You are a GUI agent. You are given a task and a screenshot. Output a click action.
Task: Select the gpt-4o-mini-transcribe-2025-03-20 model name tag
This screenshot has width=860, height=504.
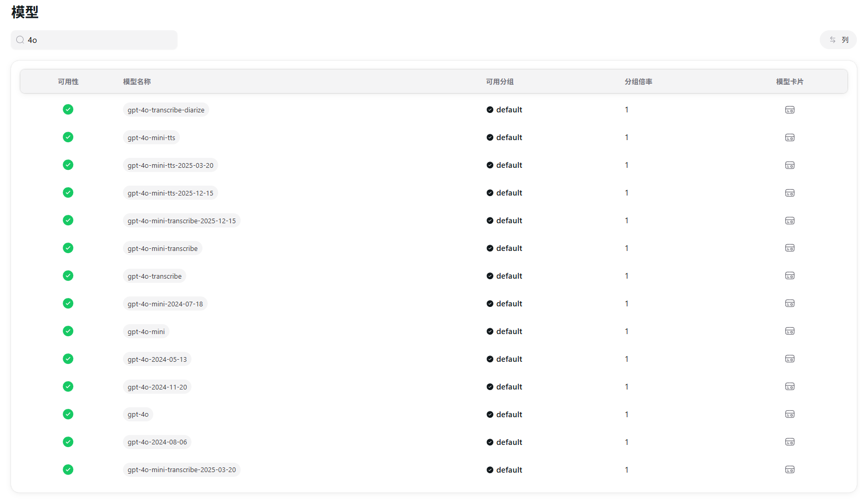coord(182,470)
